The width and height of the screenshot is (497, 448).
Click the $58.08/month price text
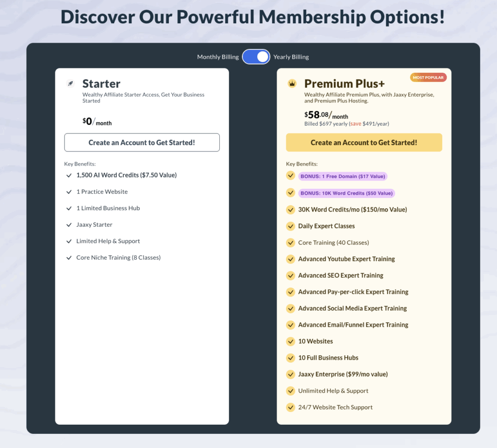tap(326, 115)
